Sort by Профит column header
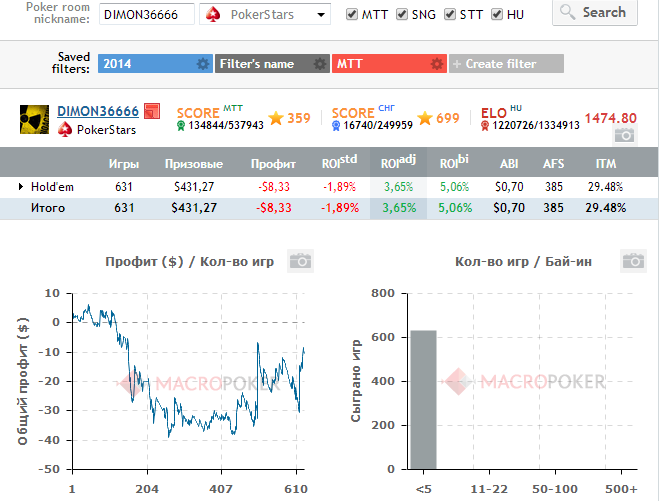Image resolution: width=659 pixels, height=501 pixels. click(x=273, y=163)
